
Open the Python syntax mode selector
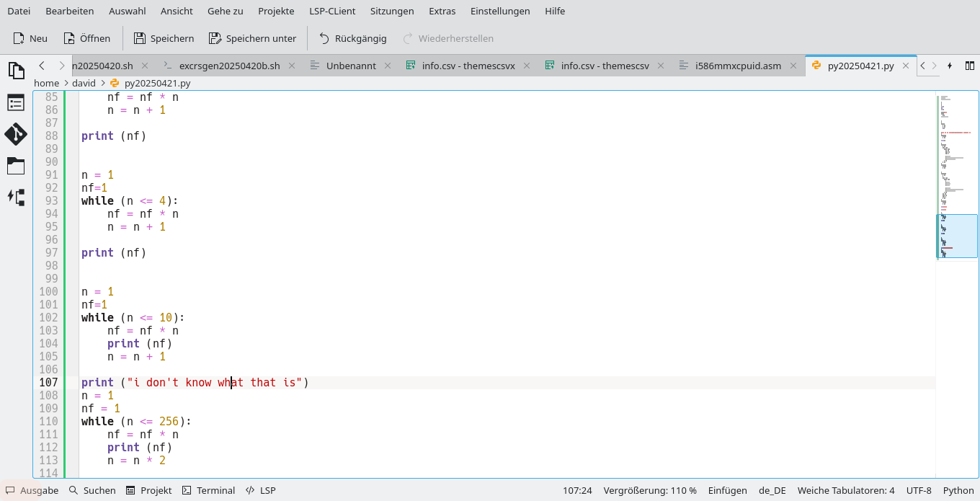[958, 490]
